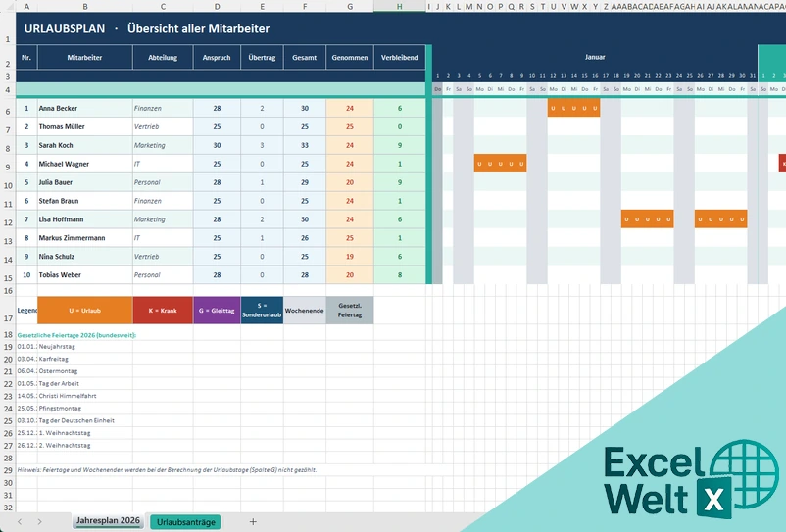Select the Michael Wagner name cell

point(85,164)
